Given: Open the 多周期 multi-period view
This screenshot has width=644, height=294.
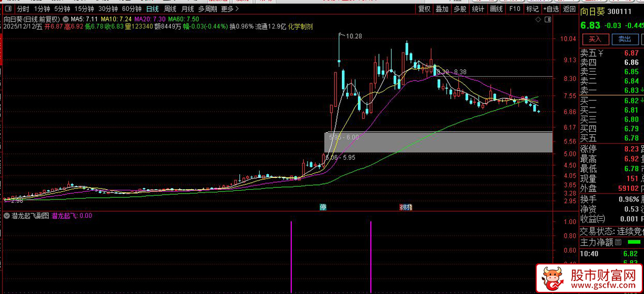Looking at the screenshot, I should coord(208,9).
